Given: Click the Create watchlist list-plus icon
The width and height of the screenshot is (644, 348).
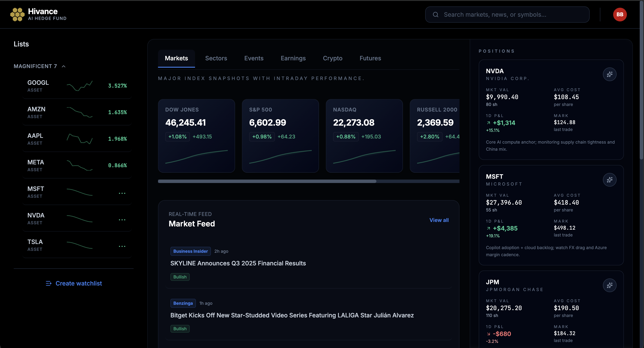Looking at the screenshot, I should point(49,283).
